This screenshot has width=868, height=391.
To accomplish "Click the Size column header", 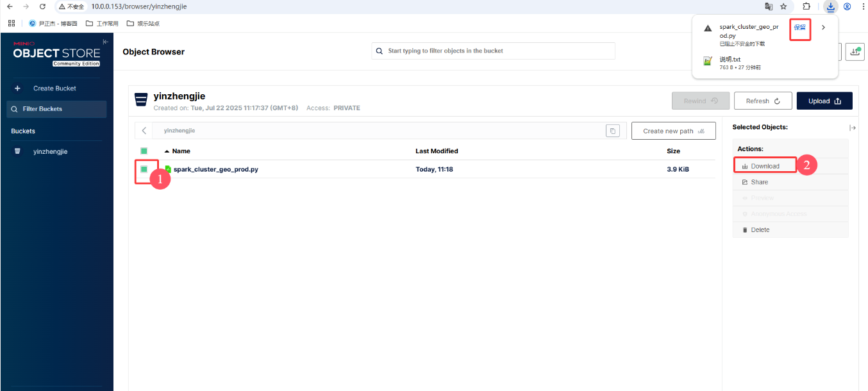I will pyautogui.click(x=673, y=151).
